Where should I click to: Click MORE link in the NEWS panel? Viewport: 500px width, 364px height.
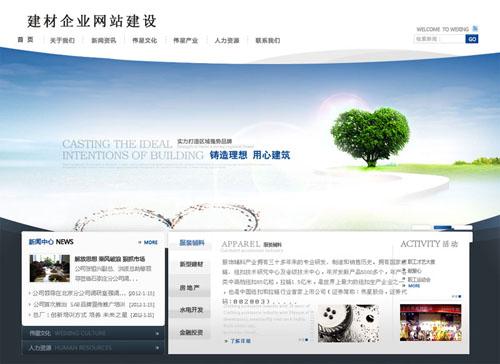(x=148, y=242)
